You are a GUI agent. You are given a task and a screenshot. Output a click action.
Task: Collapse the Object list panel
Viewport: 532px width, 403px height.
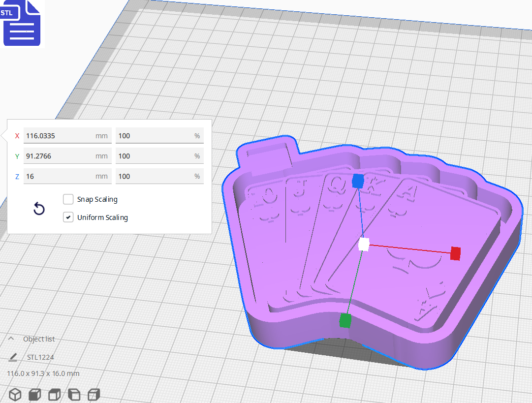(11, 339)
